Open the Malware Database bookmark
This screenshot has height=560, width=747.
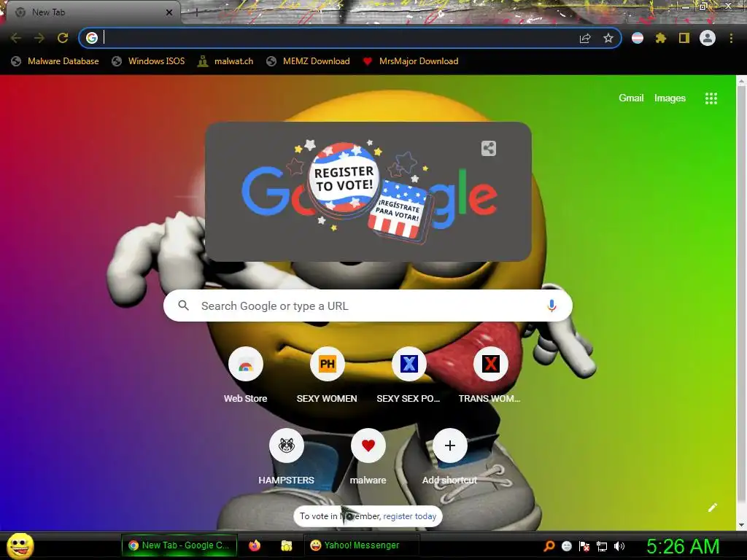click(55, 61)
